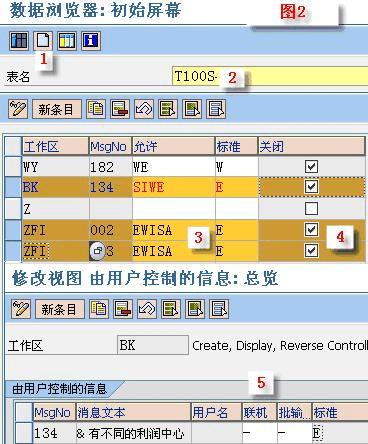Click copy-as icon in 修改视图 window toolbar

coord(99,309)
